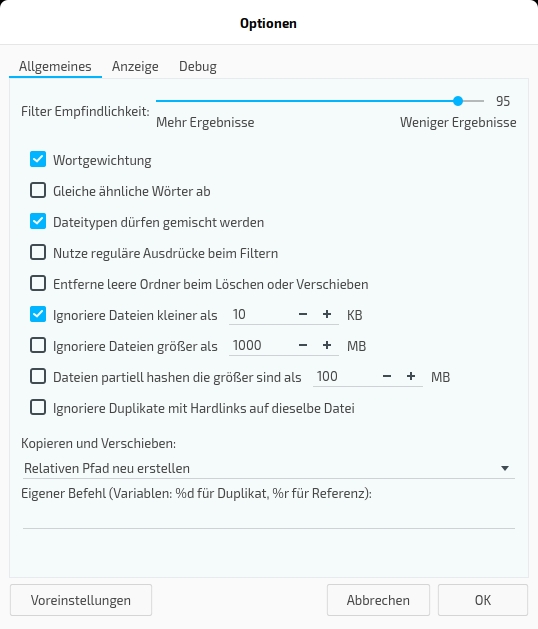Increase the partial hash MB threshold with plus

tap(411, 376)
